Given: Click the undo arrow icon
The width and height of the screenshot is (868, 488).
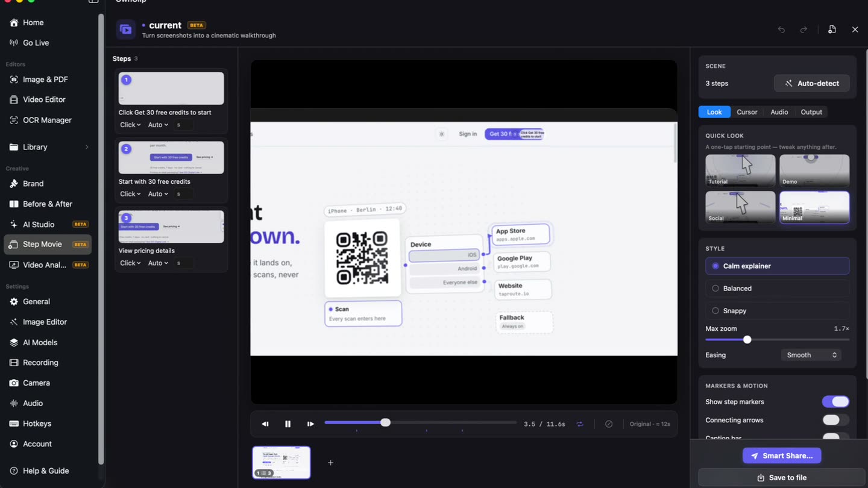Looking at the screenshot, I should click(781, 30).
